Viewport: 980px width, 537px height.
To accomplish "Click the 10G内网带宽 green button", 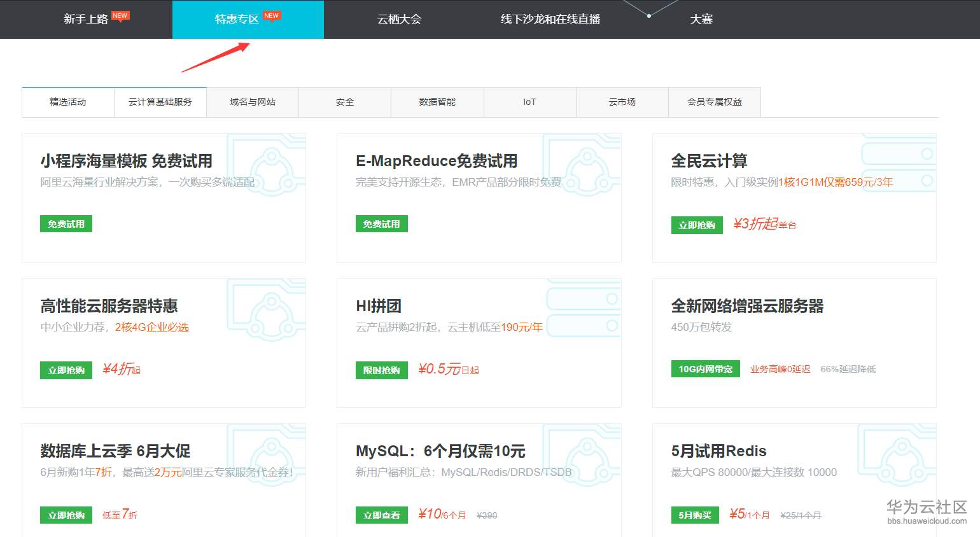I will 706,369.
